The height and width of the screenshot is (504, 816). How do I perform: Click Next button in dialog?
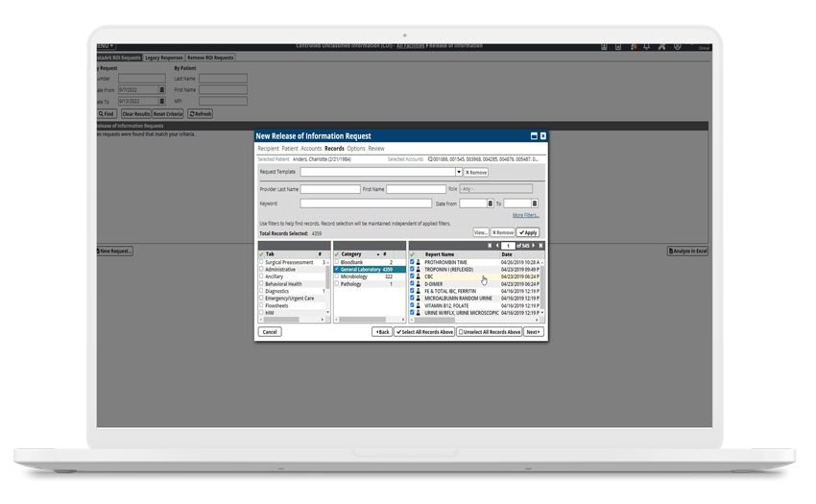534,331
